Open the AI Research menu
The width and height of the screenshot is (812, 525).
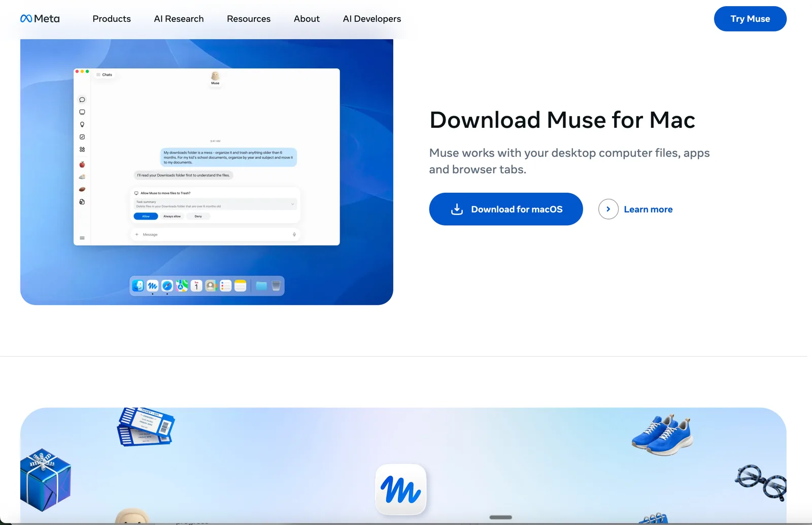click(179, 19)
